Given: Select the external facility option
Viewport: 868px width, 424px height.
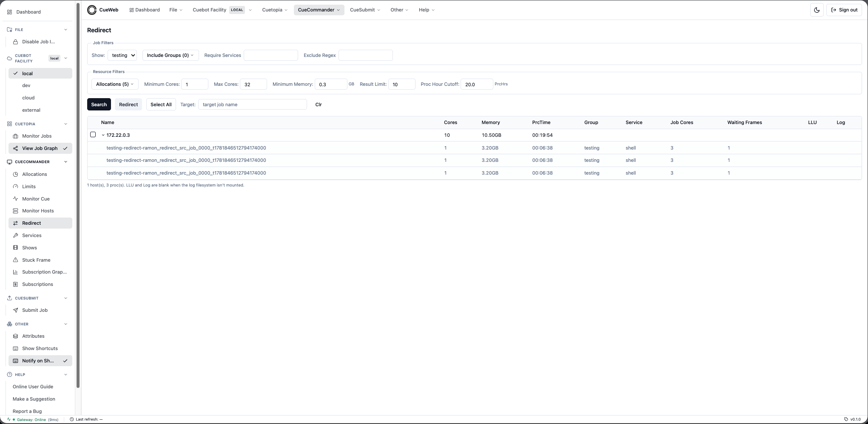Looking at the screenshot, I should [40, 110].
